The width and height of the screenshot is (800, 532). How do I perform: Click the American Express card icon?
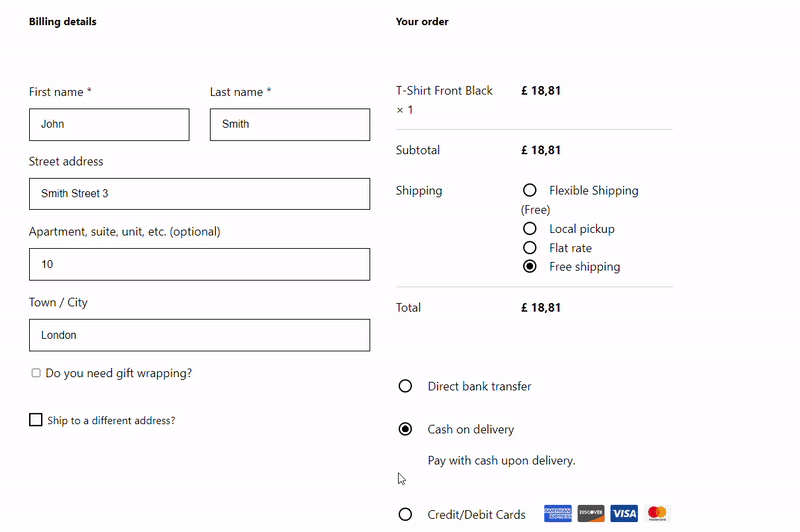click(x=558, y=513)
